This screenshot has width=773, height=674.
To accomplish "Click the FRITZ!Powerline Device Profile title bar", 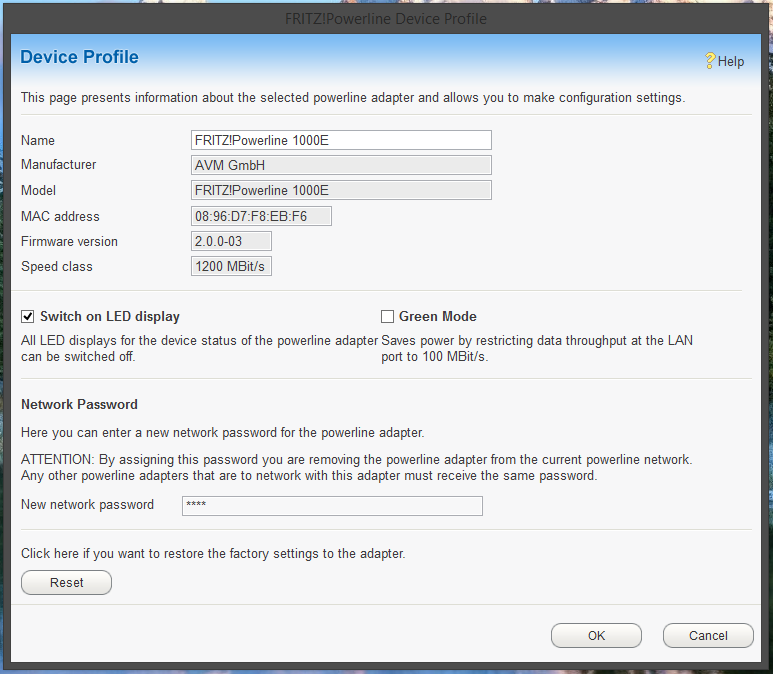I will 386,19.
